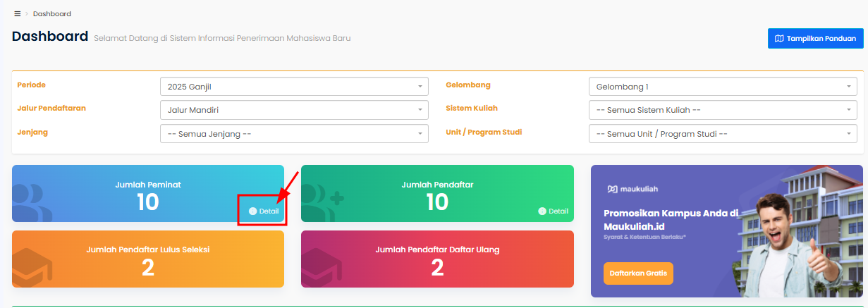The width and height of the screenshot is (868, 308).
Task: Click the Dashboard breadcrumb item
Action: click(52, 14)
